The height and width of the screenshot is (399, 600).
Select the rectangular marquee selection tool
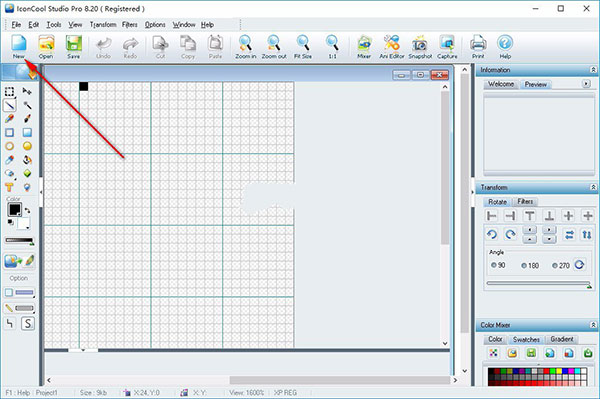click(10, 91)
